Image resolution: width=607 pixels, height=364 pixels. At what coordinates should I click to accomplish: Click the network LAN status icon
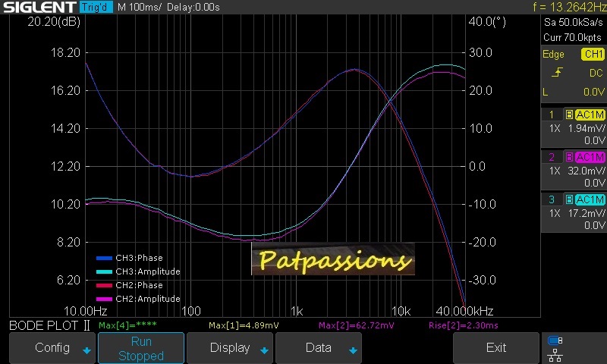point(555,353)
